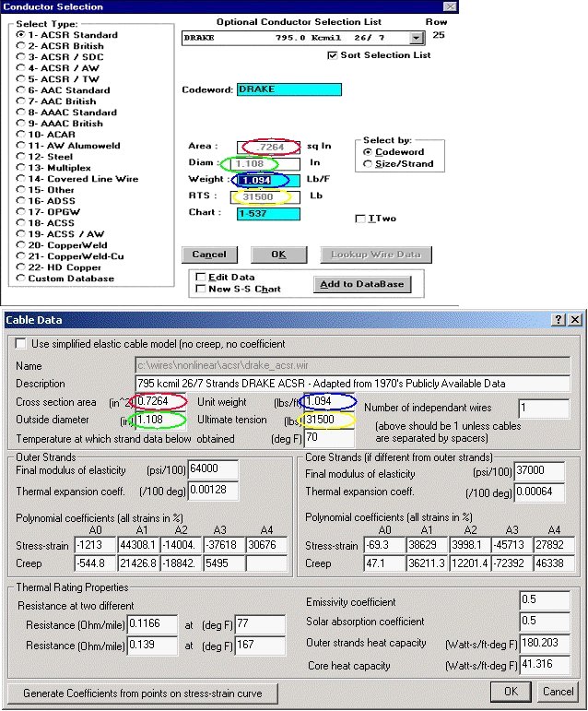Image resolution: width=588 pixels, height=711 pixels.
Task: Click Resistance field showing 0.1166
Action: coord(152,624)
